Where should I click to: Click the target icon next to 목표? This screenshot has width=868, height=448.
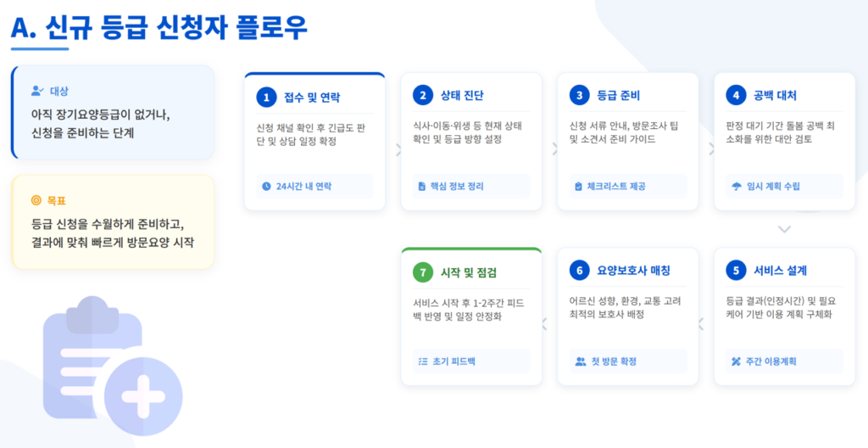tap(36, 200)
